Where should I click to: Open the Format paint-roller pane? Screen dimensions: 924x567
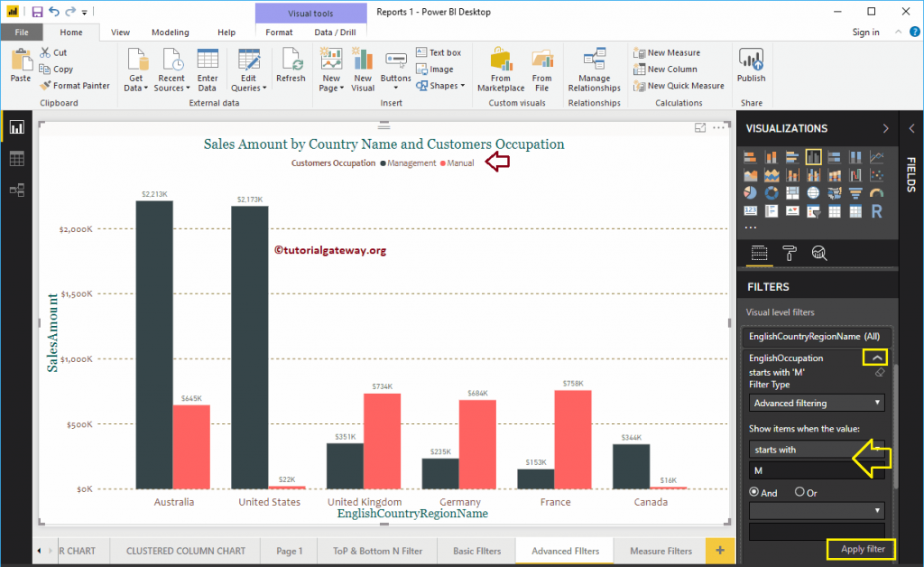789,255
